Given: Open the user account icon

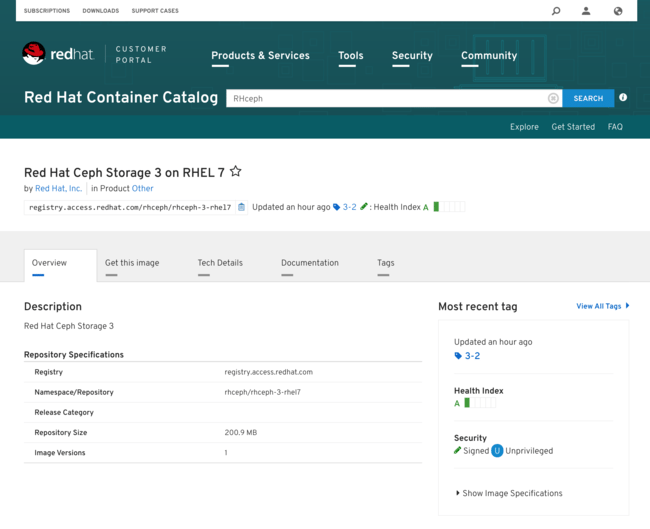Looking at the screenshot, I should pos(586,11).
